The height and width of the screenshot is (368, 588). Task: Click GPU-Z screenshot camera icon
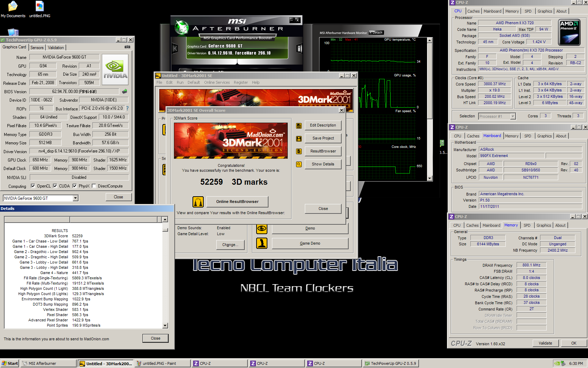pyautogui.click(x=127, y=47)
